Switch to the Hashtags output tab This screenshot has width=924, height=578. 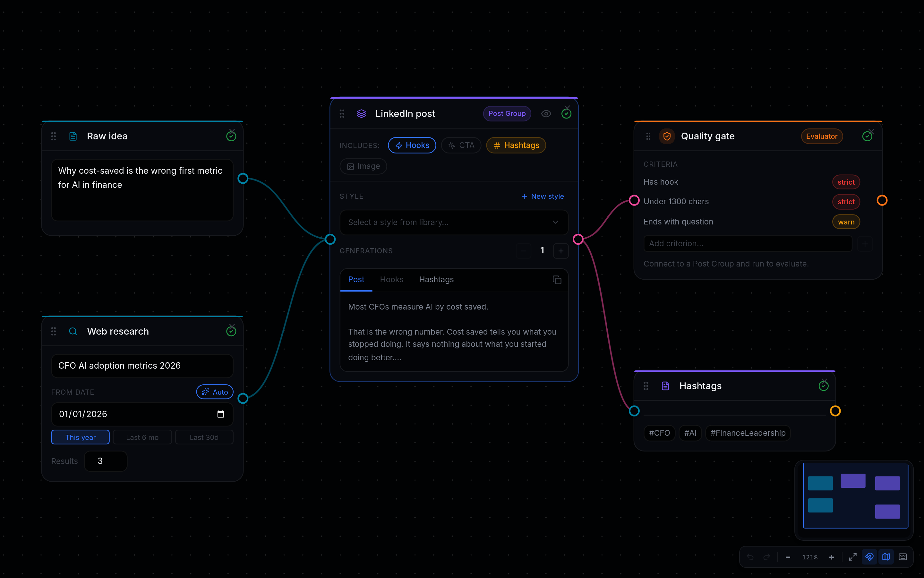click(x=436, y=280)
